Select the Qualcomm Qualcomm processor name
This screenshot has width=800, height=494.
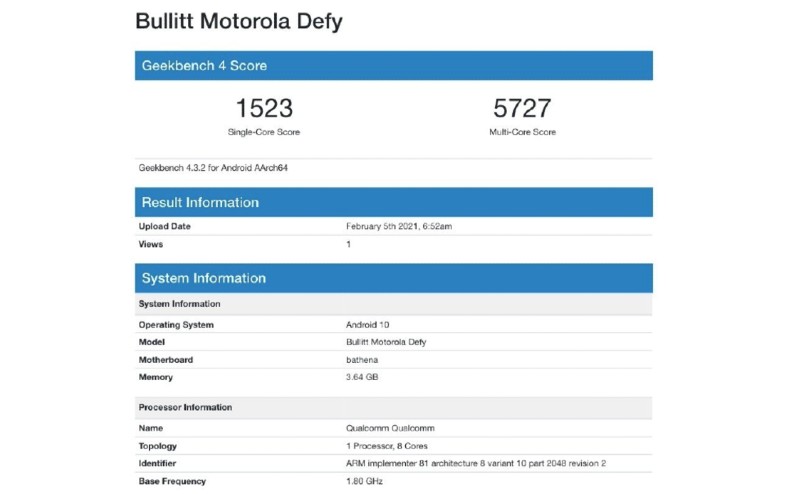391,428
